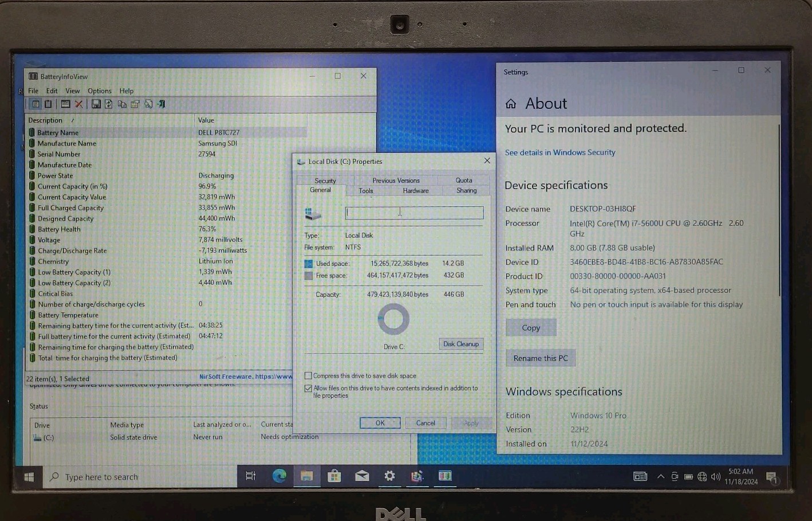The width and height of the screenshot is (812, 521).
Task: Click the Home icon in Settings About
Action: [x=511, y=104]
